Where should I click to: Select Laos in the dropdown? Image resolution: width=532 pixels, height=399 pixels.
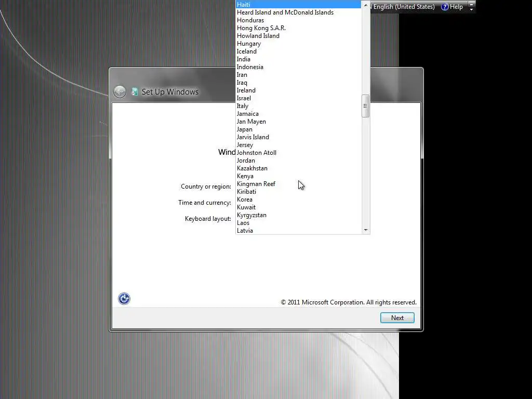pyautogui.click(x=298, y=223)
